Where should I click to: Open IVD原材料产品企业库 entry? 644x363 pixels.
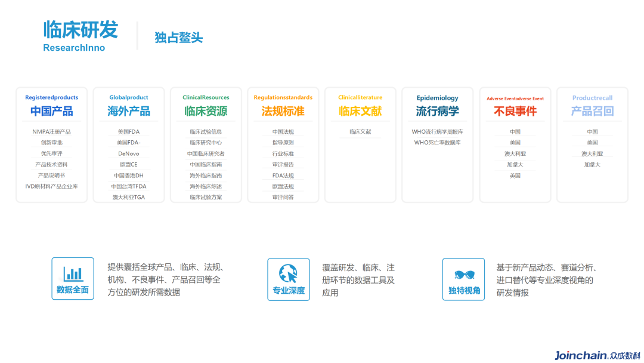(51, 186)
